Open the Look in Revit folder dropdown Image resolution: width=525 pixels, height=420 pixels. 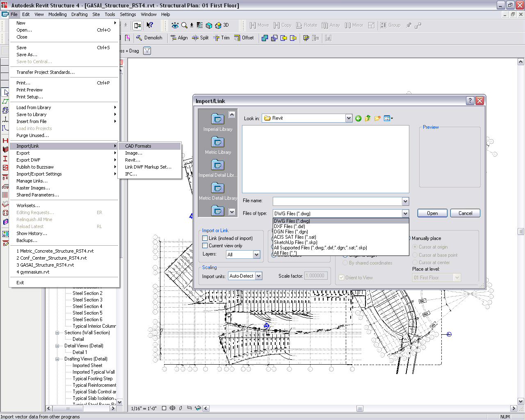pyautogui.click(x=349, y=118)
